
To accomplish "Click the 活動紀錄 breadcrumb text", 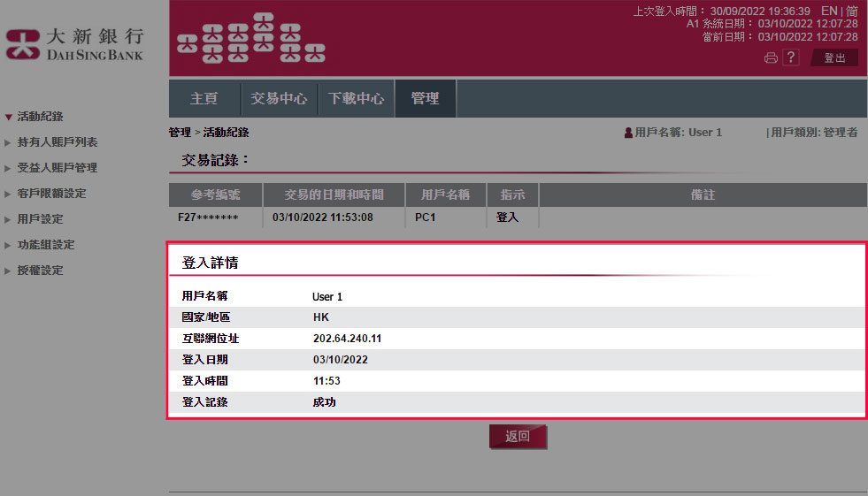I will tap(226, 133).
